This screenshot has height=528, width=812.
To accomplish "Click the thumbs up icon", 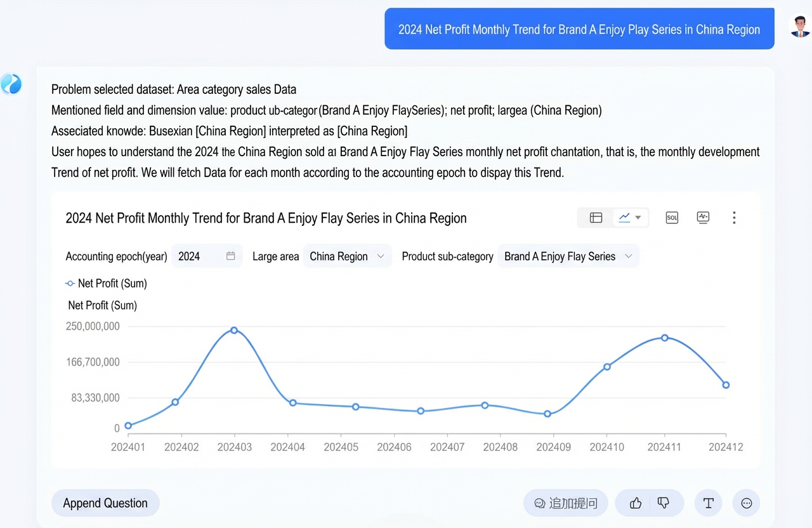I will [x=636, y=503].
